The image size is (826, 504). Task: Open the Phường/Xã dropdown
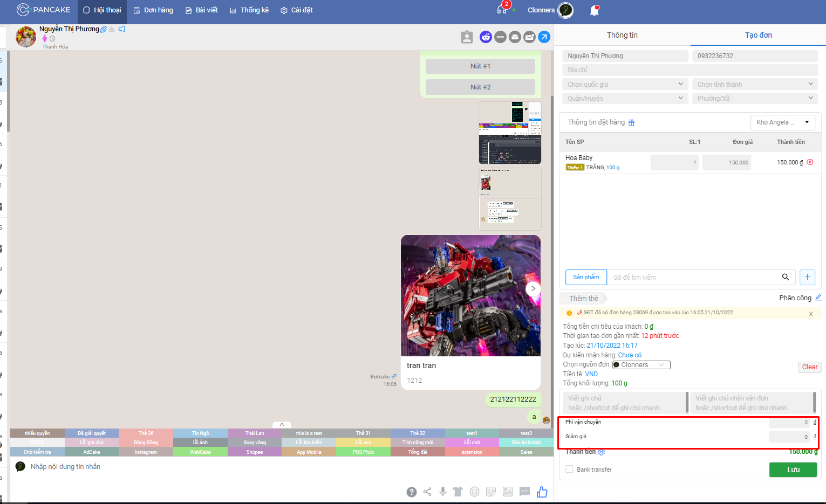(x=755, y=98)
